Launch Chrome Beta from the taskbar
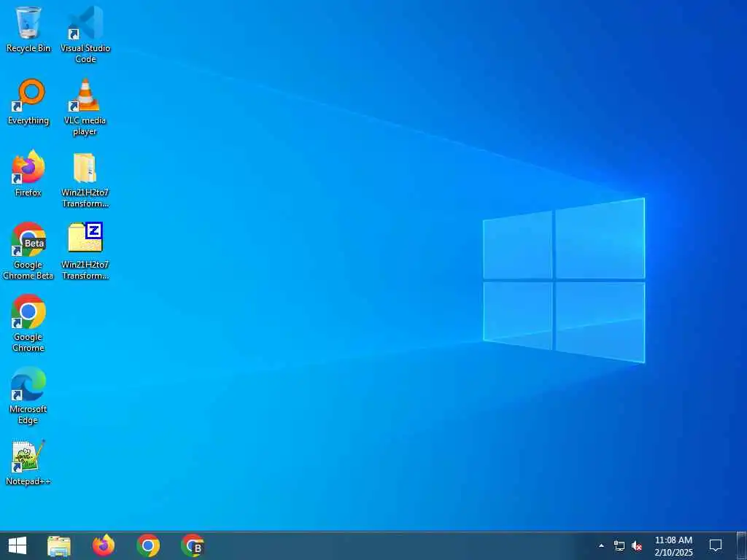 coord(193,545)
